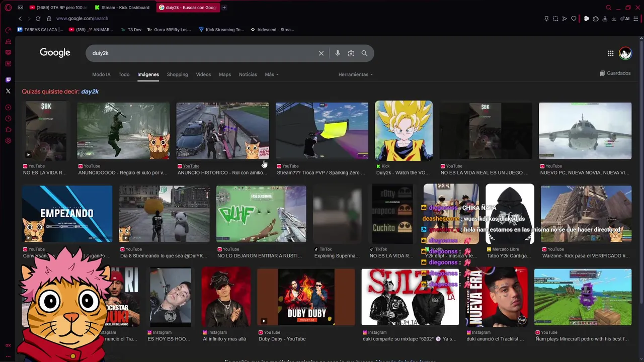Open X (Twitter) in the sidebar
This screenshot has height=362, width=644.
(8, 91)
